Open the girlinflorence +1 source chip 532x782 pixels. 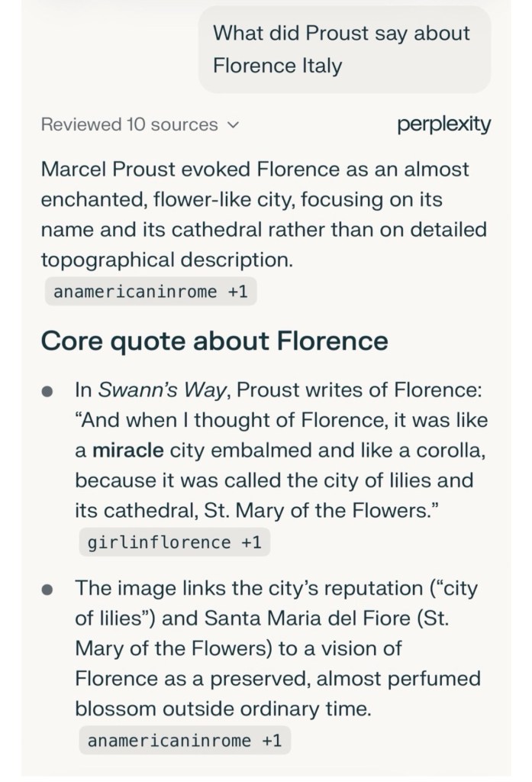[x=174, y=542]
